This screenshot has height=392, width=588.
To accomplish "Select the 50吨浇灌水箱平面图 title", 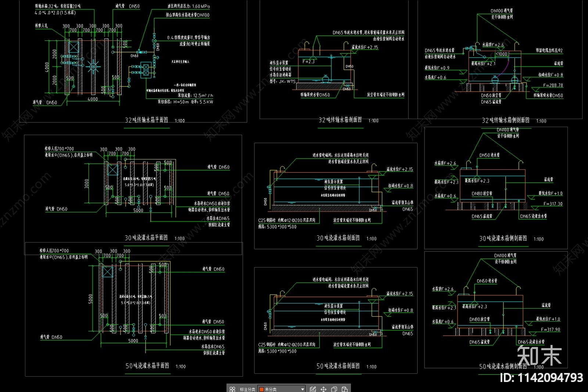I will pos(147,366).
